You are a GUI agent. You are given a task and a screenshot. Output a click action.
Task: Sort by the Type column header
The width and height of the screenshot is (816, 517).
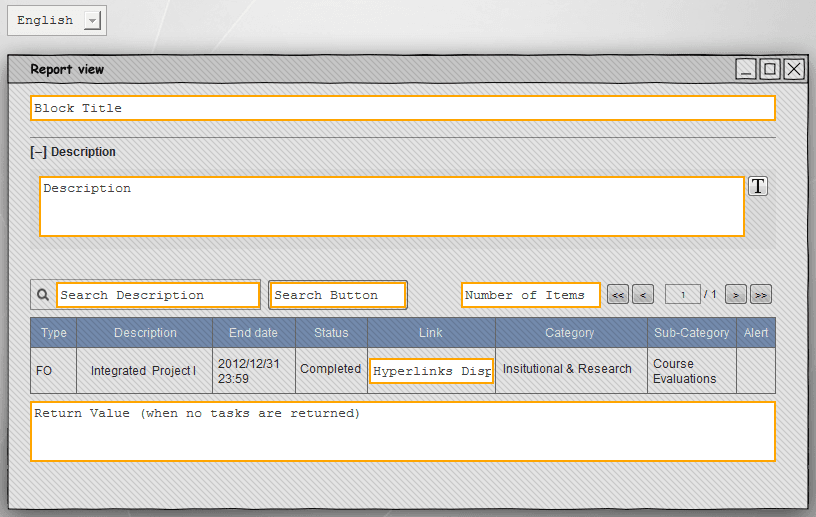pyautogui.click(x=54, y=333)
